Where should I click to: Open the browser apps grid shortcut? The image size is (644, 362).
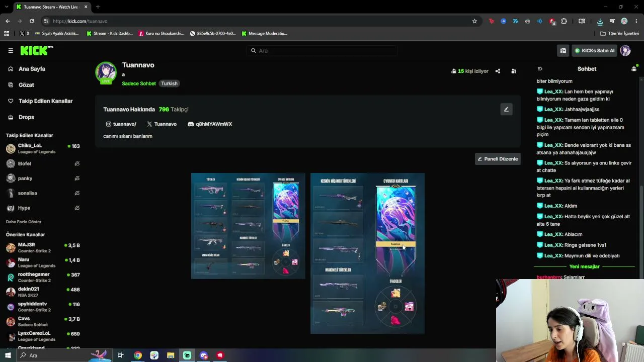pos(7,34)
